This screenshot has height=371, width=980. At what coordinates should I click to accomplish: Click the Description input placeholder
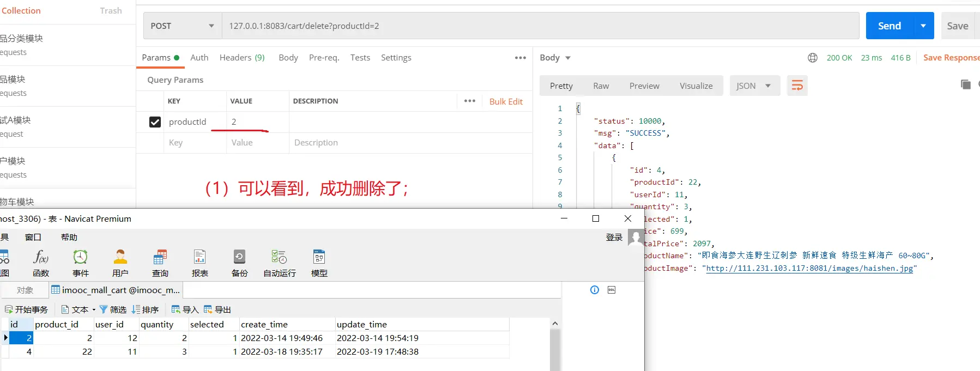[316, 143]
